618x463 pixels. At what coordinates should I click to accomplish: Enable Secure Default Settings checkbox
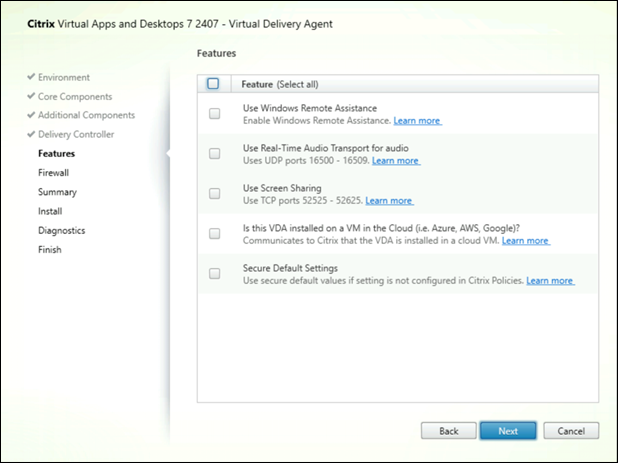tap(214, 273)
